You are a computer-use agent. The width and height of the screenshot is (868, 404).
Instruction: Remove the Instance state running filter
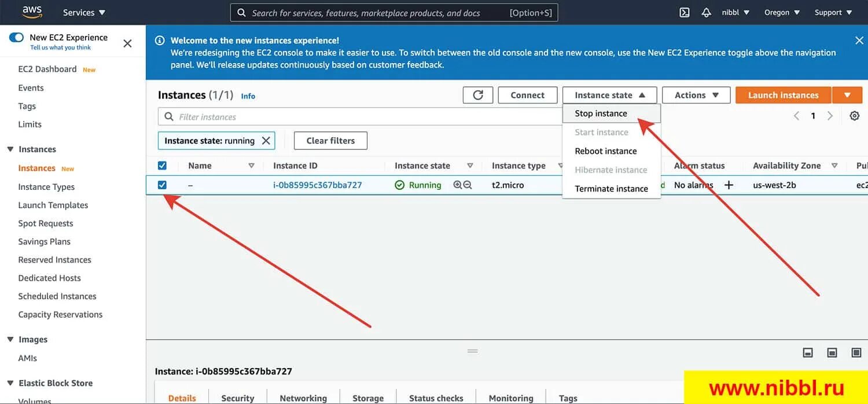(x=266, y=141)
